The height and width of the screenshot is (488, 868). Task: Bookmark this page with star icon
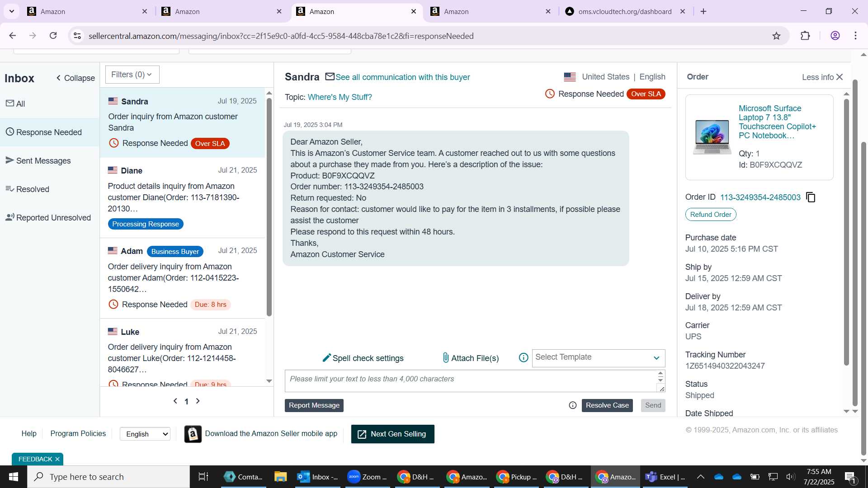(x=776, y=36)
